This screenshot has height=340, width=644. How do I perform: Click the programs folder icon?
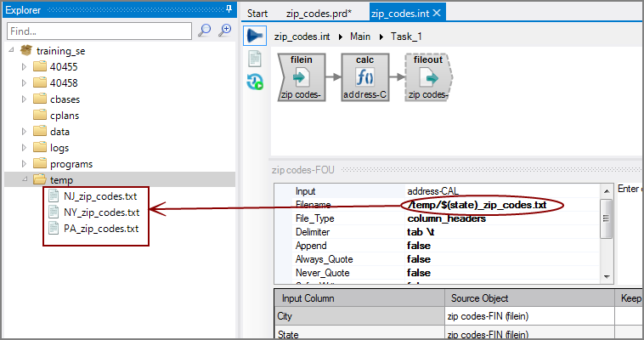(x=40, y=164)
